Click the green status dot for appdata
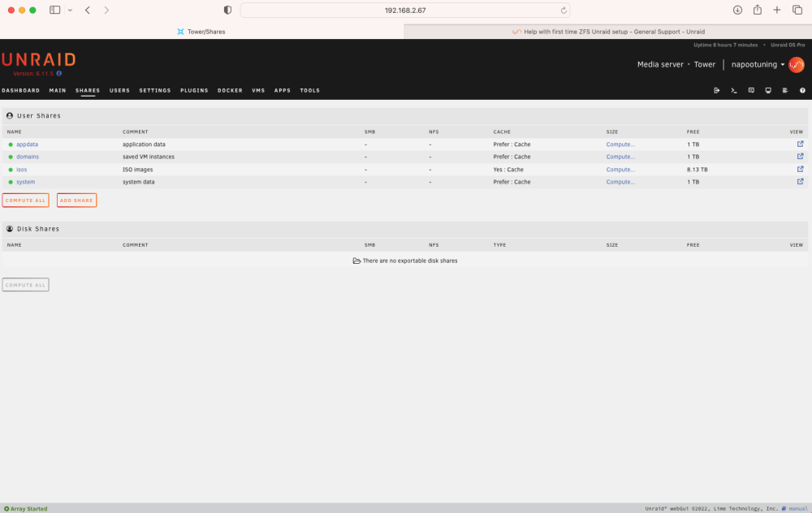 tap(11, 144)
